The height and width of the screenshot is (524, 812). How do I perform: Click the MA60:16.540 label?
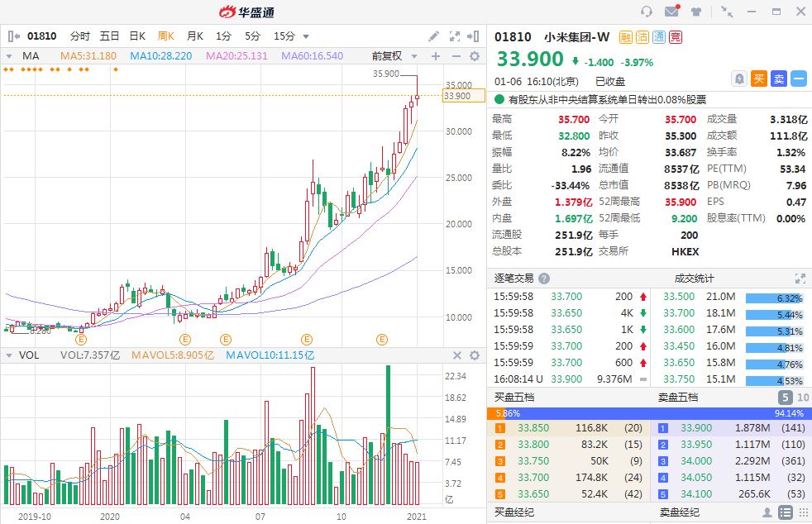pos(313,56)
